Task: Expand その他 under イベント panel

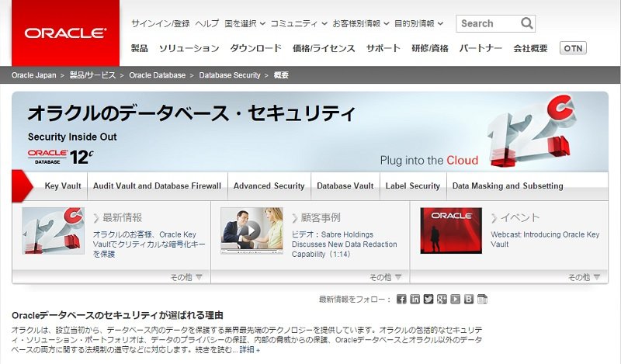Action: [x=585, y=277]
